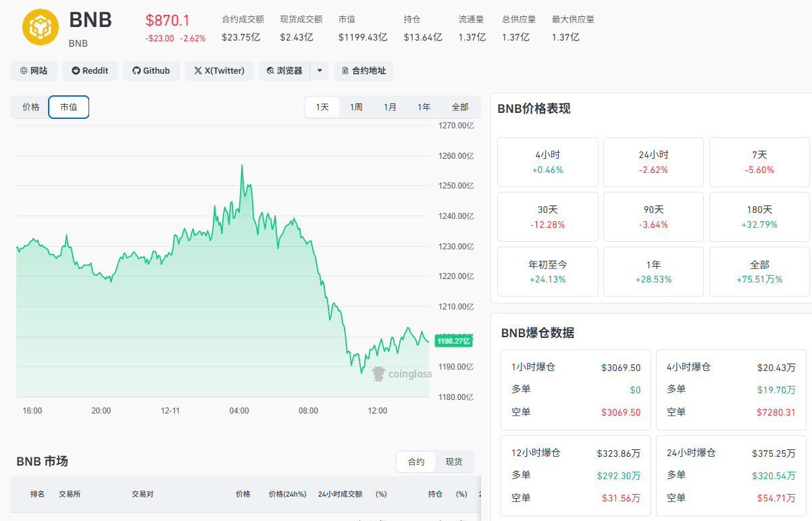Click the 4小时 price performance card

pyautogui.click(x=548, y=162)
